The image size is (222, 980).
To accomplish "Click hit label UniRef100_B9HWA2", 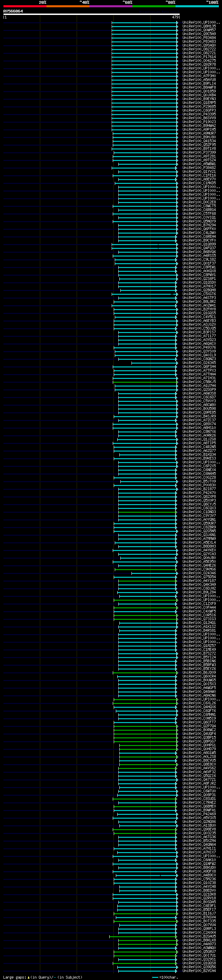I will [199, 125].
